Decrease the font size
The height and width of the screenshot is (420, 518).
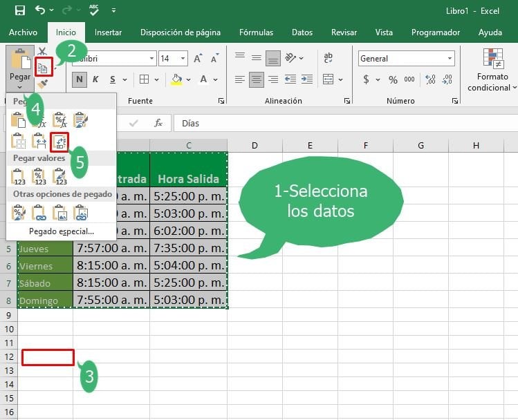(x=214, y=59)
